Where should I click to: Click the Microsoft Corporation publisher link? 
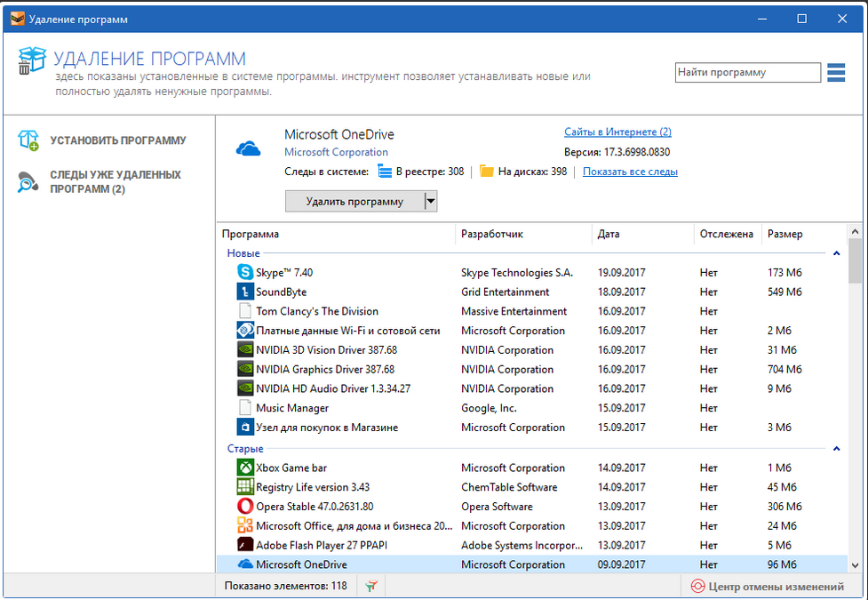coord(336,152)
